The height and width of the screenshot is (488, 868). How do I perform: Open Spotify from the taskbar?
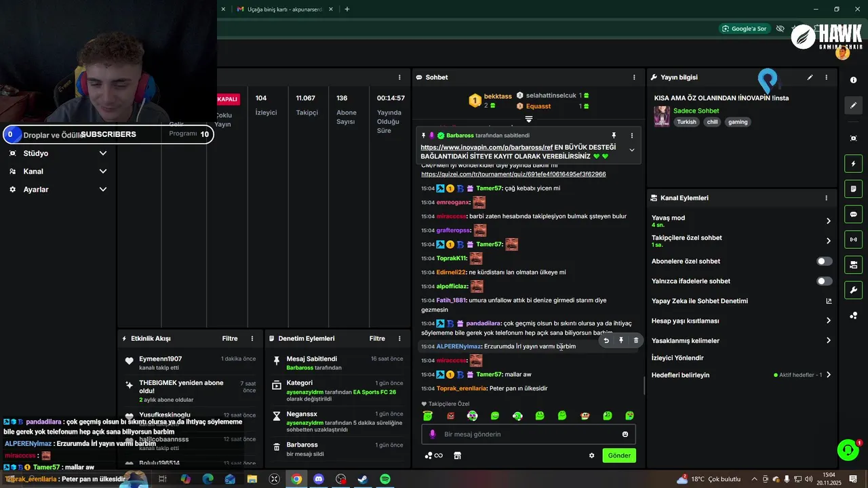385,479
